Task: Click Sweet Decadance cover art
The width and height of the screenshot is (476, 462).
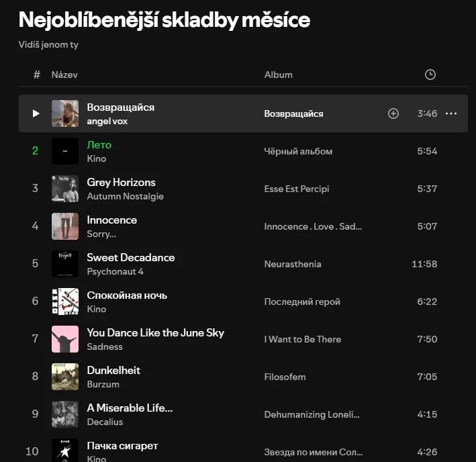Action: click(65, 264)
